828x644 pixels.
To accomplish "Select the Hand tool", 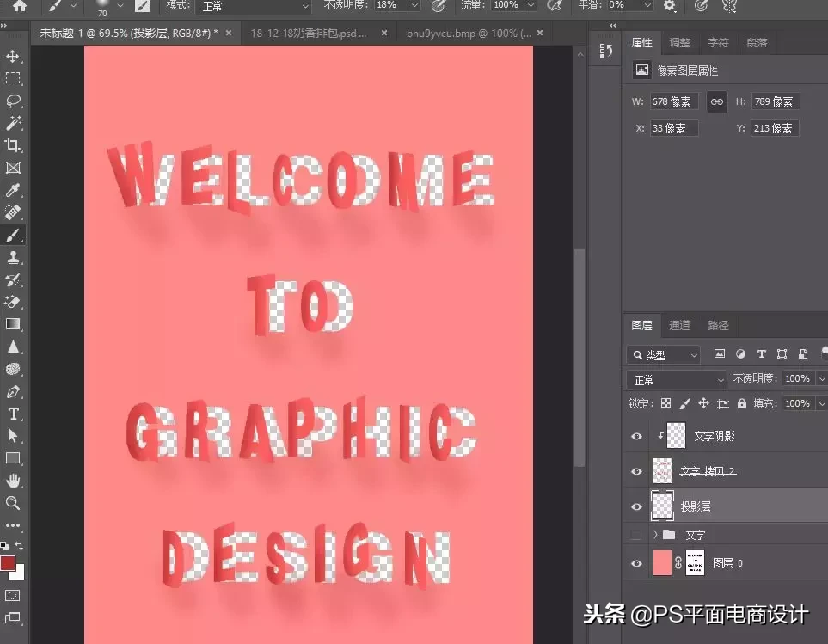I will click(x=13, y=481).
